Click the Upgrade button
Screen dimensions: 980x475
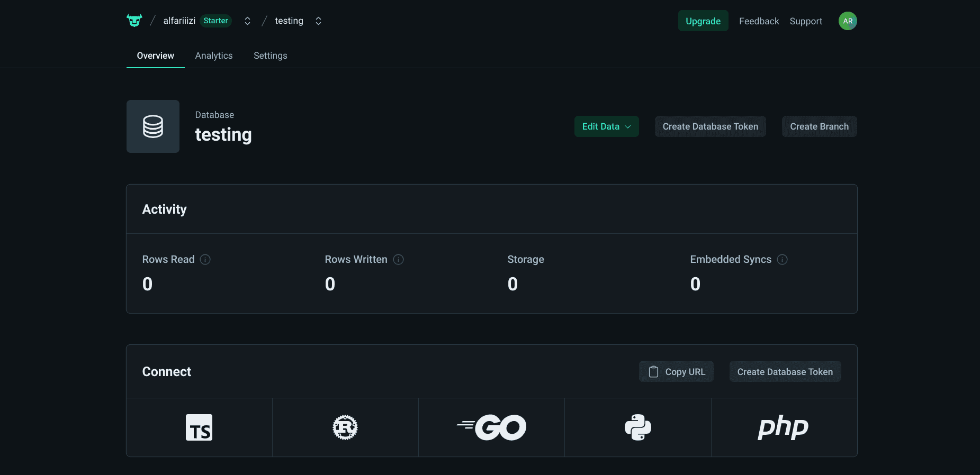click(x=703, y=21)
